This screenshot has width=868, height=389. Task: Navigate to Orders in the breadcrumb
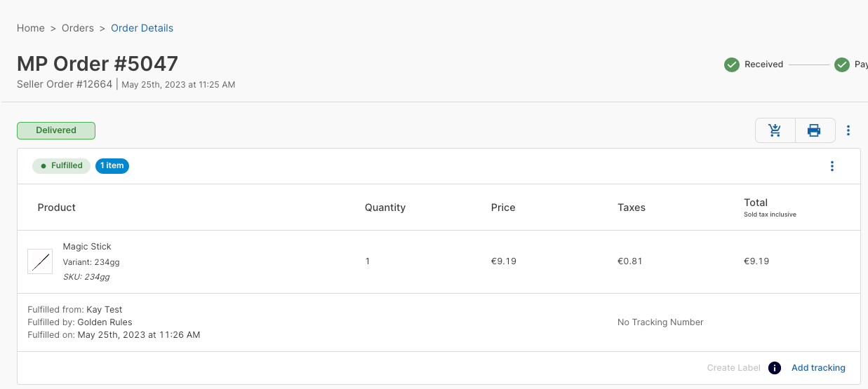[x=78, y=28]
